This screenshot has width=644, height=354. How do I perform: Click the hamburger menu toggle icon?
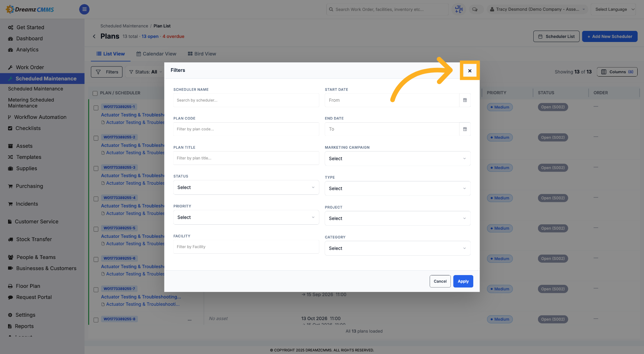[84, 9]
